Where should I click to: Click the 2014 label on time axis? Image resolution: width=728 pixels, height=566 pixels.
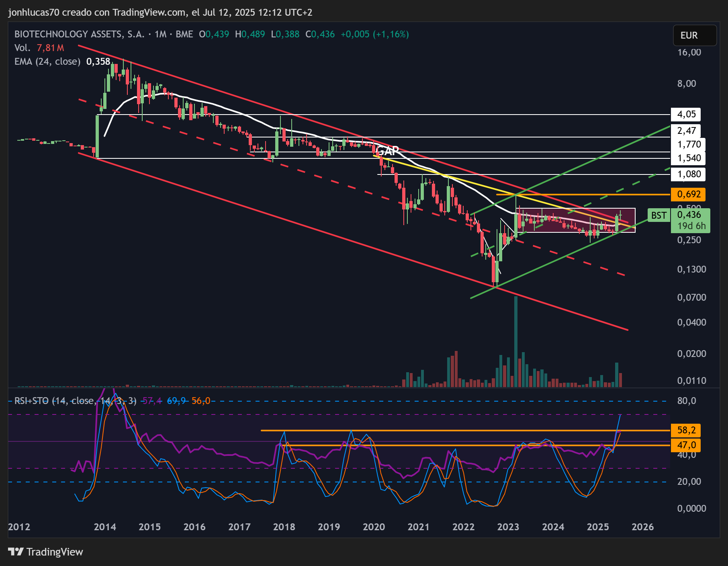pyautogui.click(x=105, y=527)
